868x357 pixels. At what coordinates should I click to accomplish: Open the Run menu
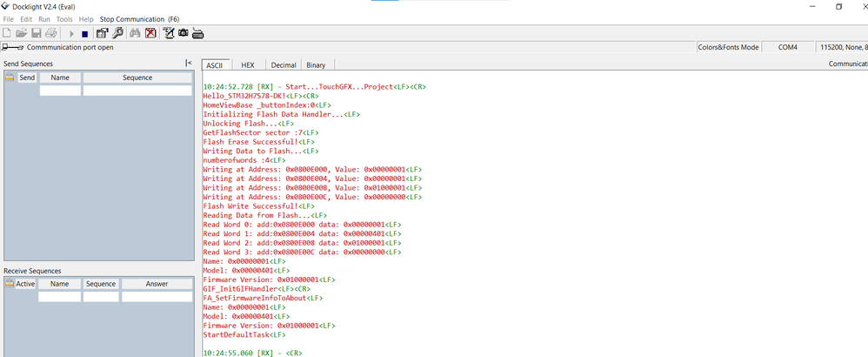[44, 19]
